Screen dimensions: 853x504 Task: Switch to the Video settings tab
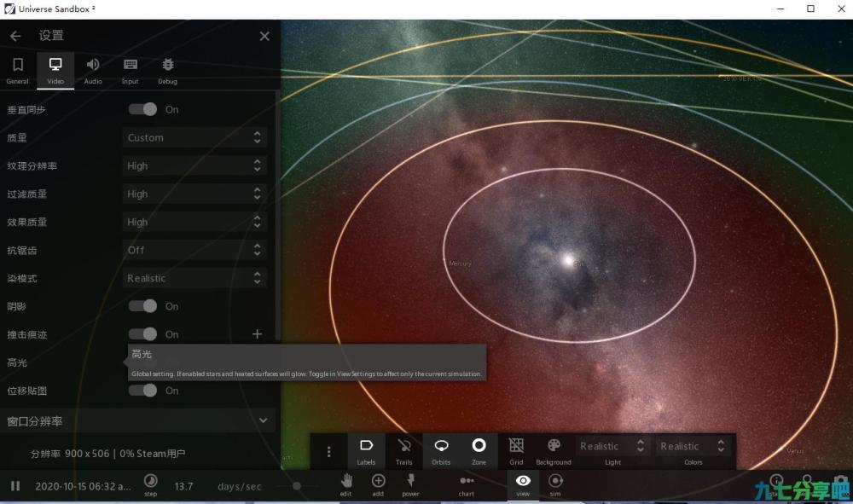point(55,71)
